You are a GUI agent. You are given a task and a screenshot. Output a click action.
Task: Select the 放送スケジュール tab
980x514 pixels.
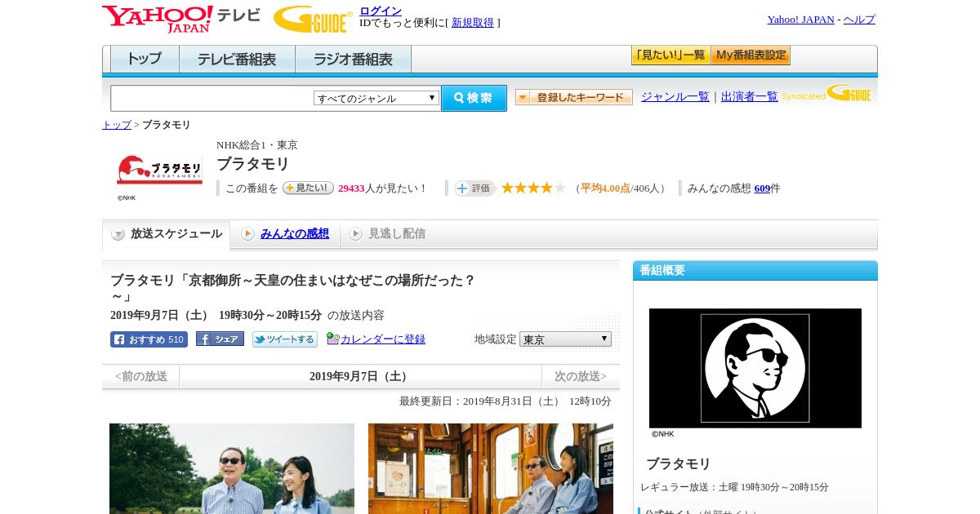tap(167, 234)
